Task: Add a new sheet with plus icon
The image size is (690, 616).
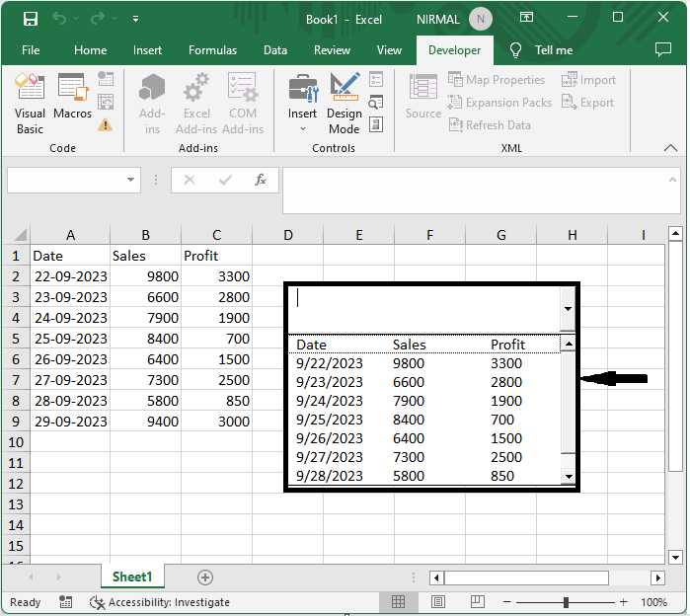Action: (205, 577)
